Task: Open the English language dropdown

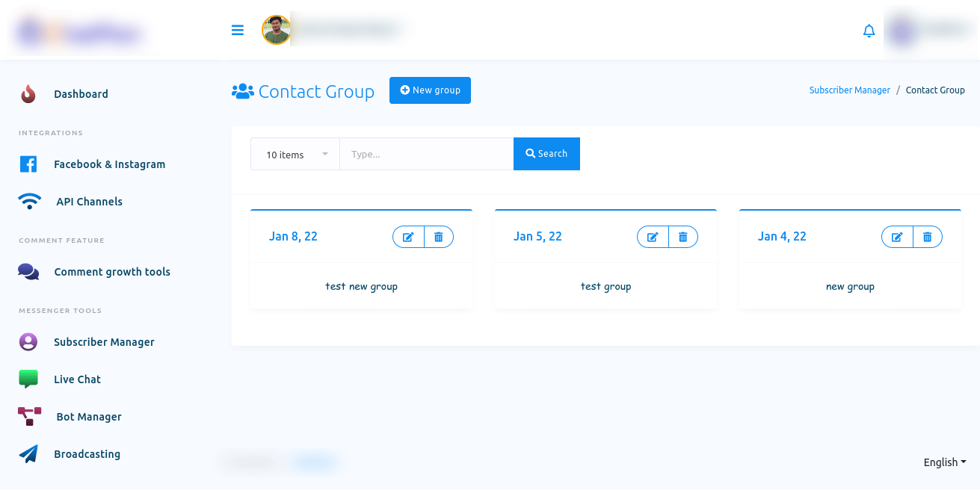Action: point(945,462)
